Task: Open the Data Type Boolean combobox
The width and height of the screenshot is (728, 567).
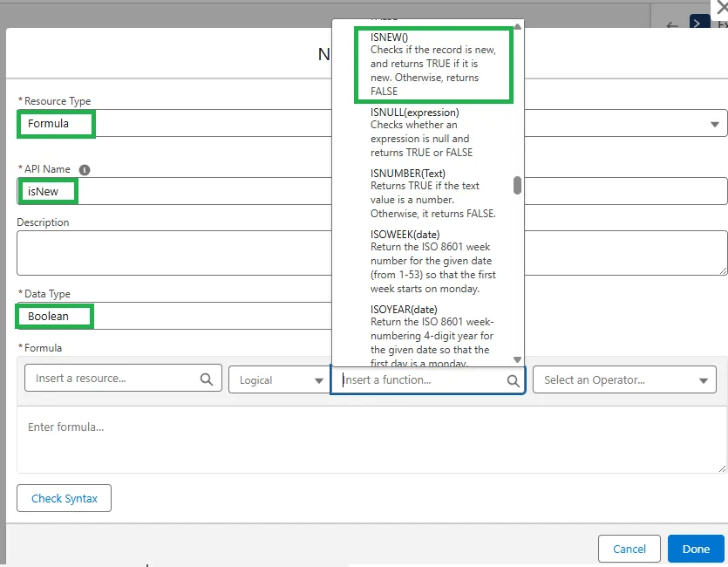Action: click(174, 317)
